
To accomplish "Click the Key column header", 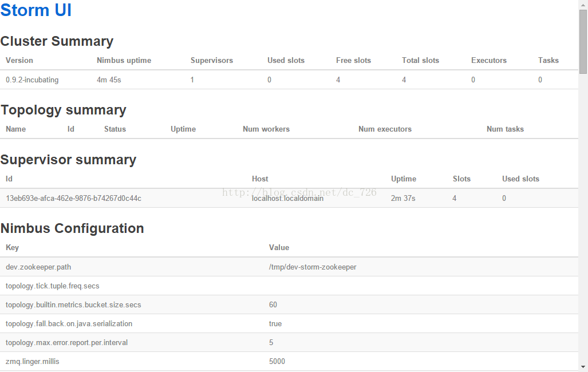I will tap(13, 247).
